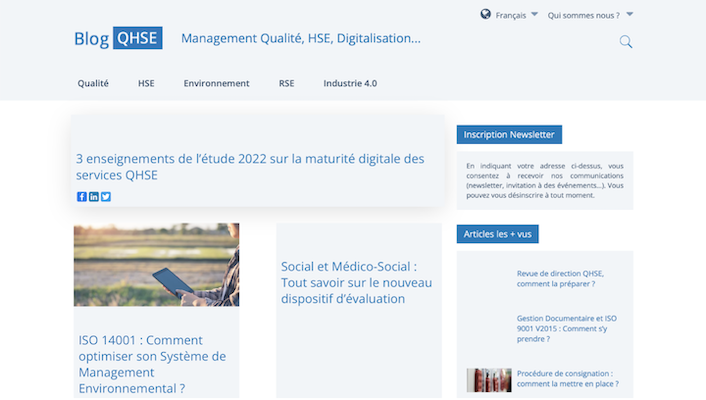The height and width of the screenshot is (400, 706).
Task: Click the tablet-in-field article thumbnail
Action: pyautogui.click(x=156, y=265)
